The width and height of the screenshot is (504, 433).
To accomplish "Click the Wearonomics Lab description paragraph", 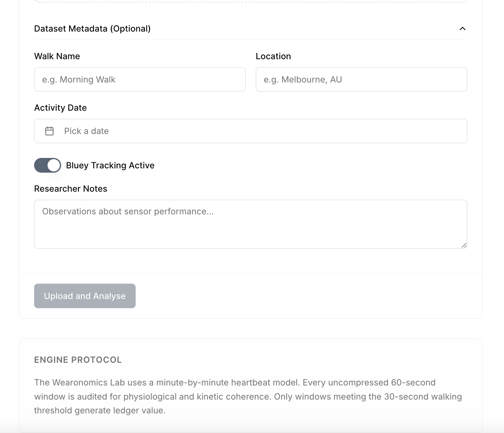I will pyautogui.click(x=248, y=397).
